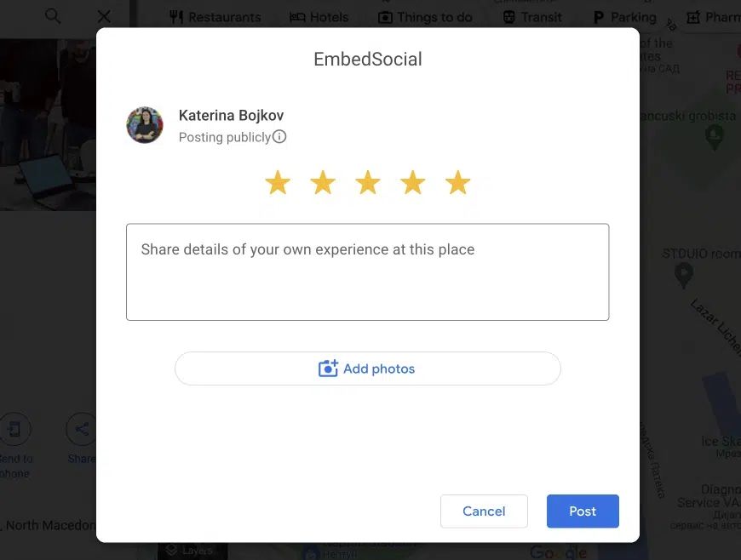Choose the Parking filter chip

(x=625, y=18)
